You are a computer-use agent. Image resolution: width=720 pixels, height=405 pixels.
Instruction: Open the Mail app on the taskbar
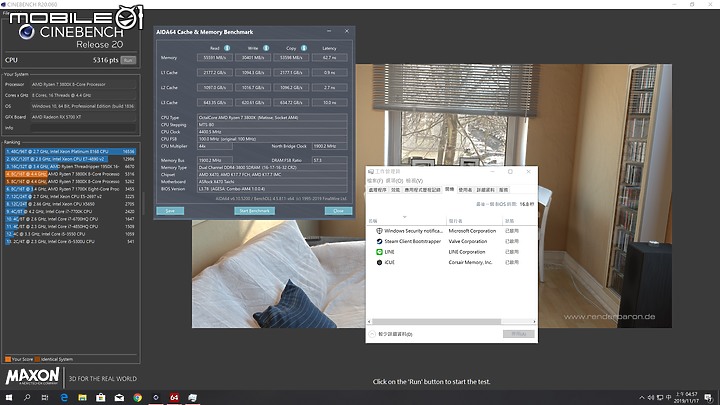[x=119, y=397]
